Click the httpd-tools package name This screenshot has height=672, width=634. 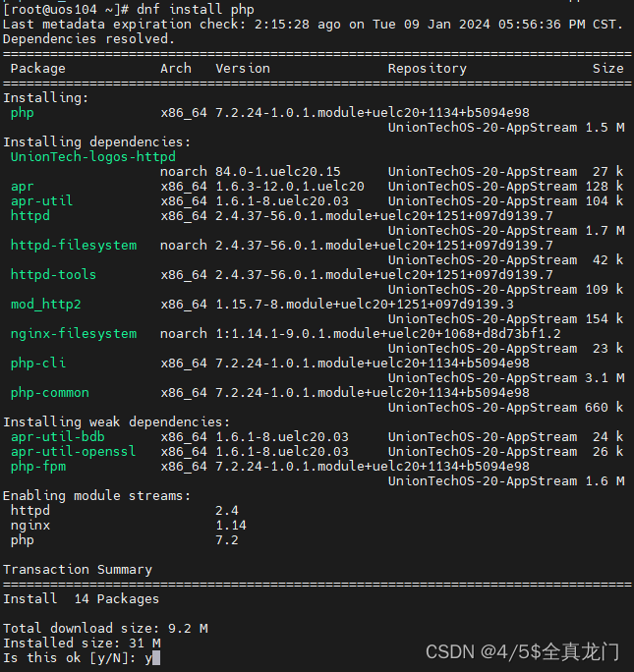[54, 275]
